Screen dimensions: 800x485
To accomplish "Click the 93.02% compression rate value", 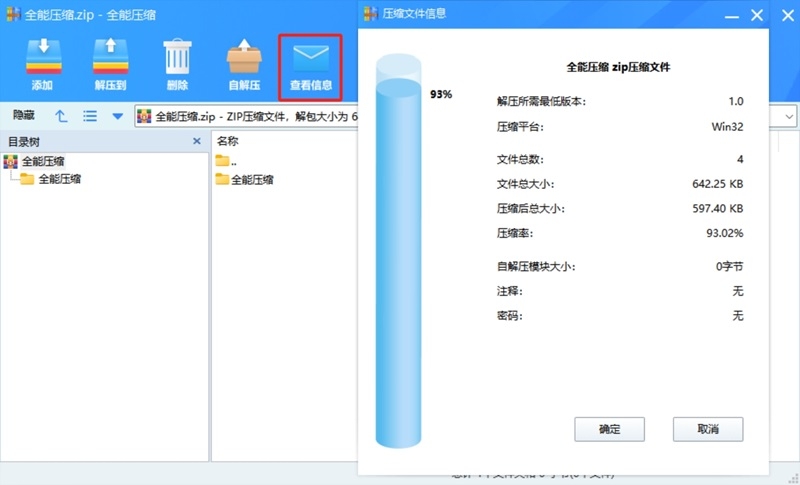I will (724, 234).
